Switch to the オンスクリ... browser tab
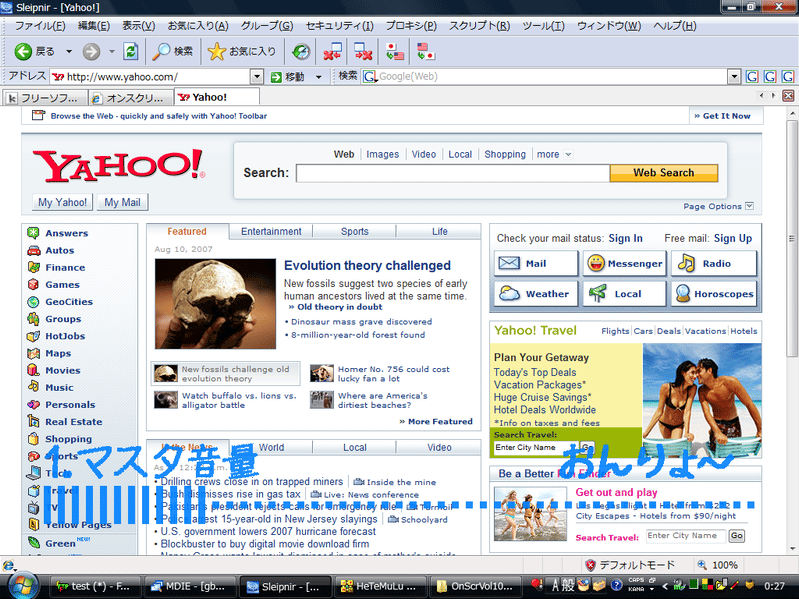This screenshot has width=799, height=599. 131,97
